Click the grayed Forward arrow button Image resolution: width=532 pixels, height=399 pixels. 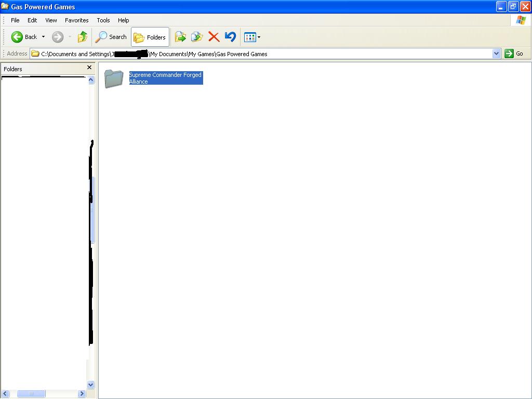58,37
